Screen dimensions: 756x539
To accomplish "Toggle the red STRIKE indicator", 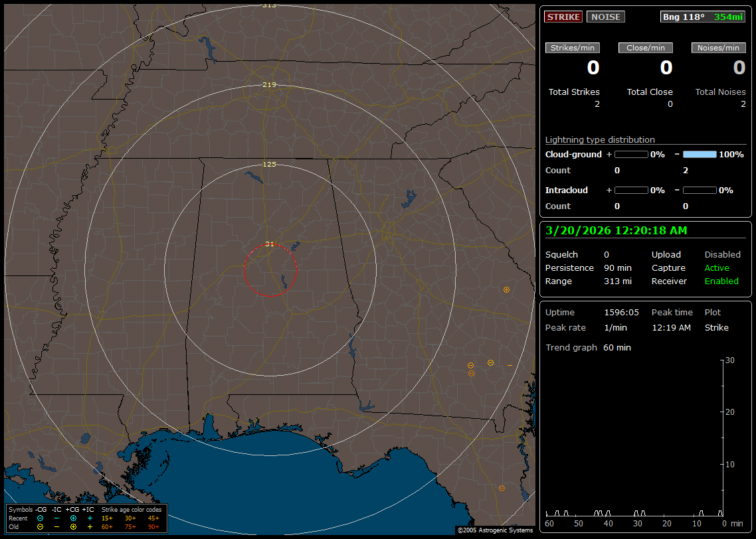I will point(563,17).
